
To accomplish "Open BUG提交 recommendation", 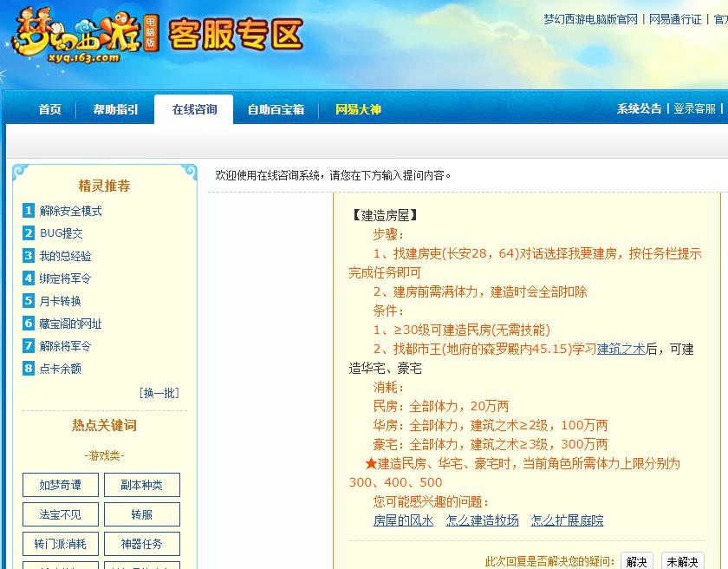I will (62, 233).
